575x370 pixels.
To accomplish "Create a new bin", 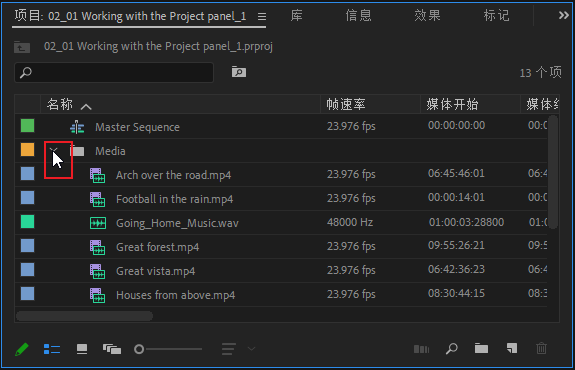I will (481, 348).
